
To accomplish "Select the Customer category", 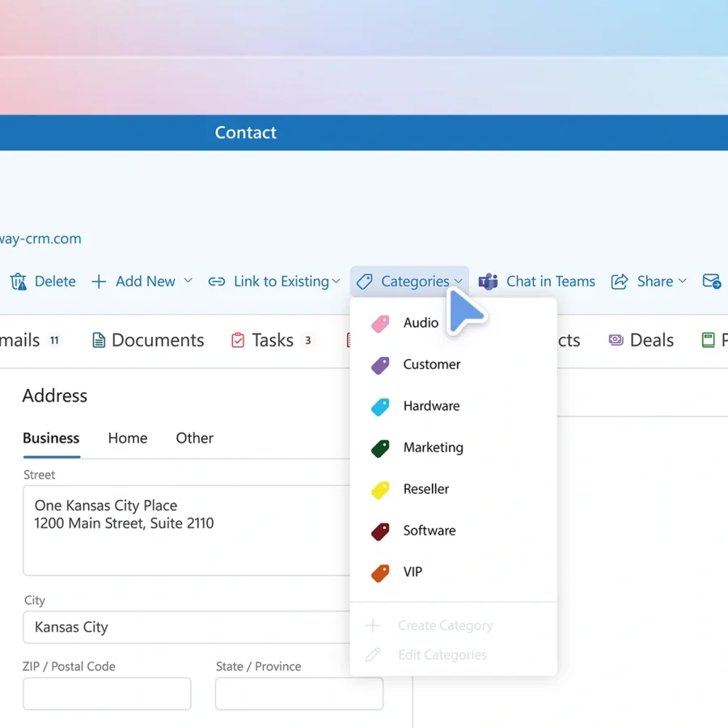I will pyautogui.click(x=431, y=364).
